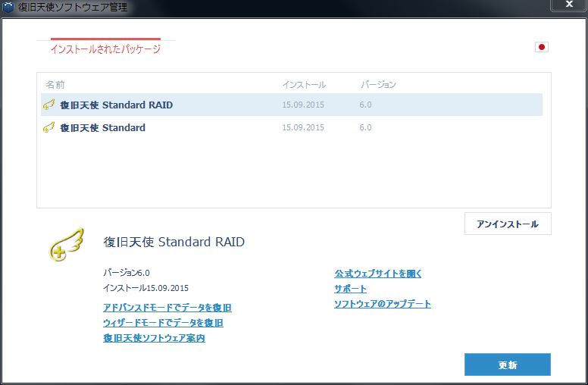Open the サポート link

tap(350, 289)
